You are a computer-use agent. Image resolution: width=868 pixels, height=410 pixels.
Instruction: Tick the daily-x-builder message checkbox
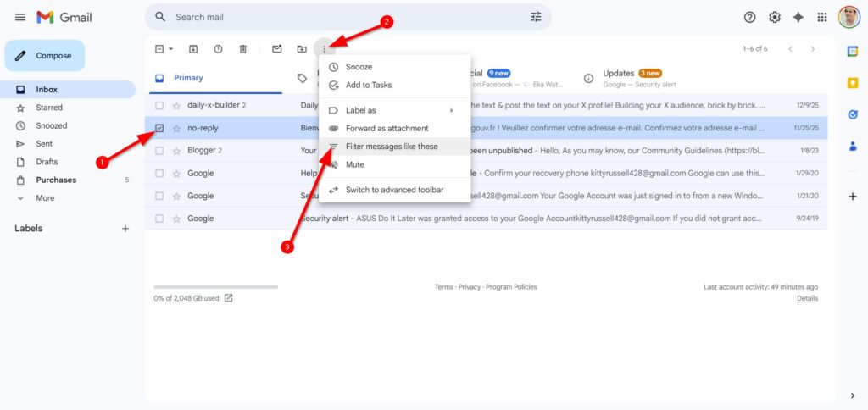(159, 105)
